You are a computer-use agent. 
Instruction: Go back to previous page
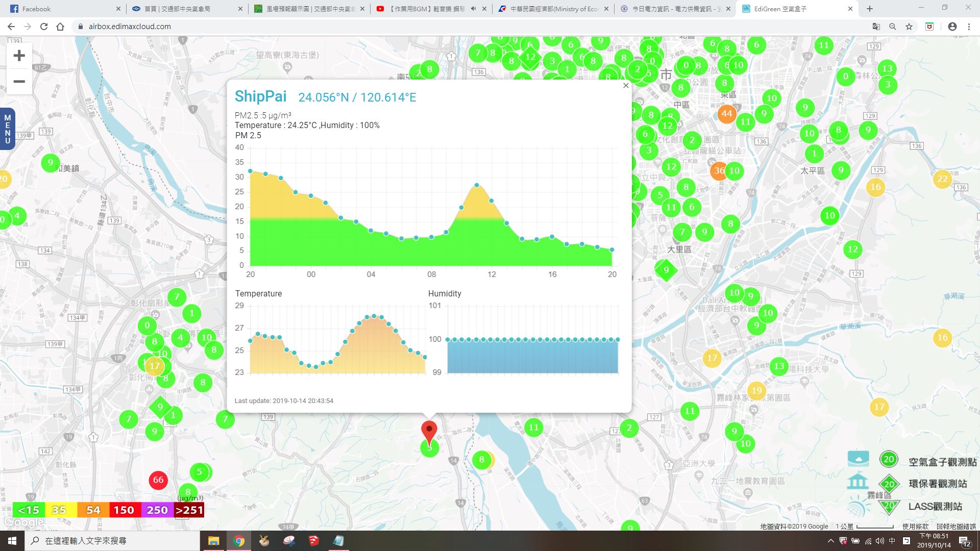[x=11, y=27]
